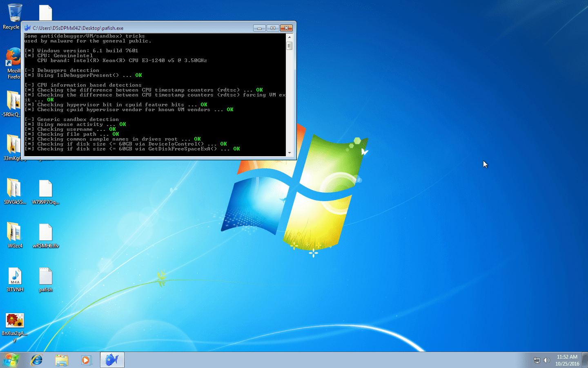588x368 pixels.
Task: Click the pafish.exe title bar path text
Action: pos(78,28)
